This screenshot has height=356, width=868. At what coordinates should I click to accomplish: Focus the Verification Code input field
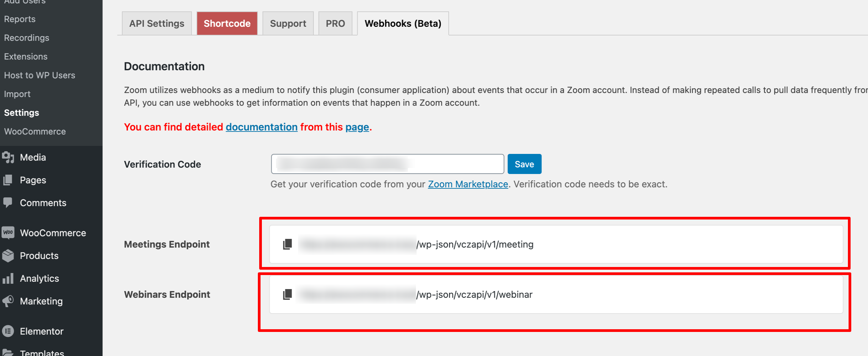387,164
